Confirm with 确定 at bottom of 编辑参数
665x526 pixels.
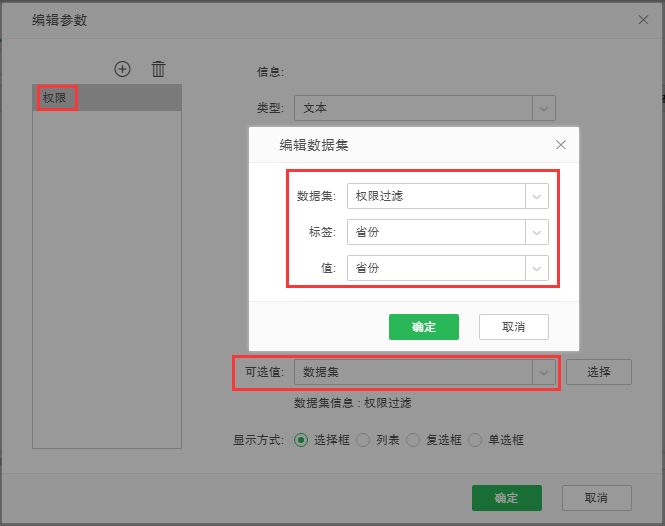pyautogui.click(x=506, y=498)
